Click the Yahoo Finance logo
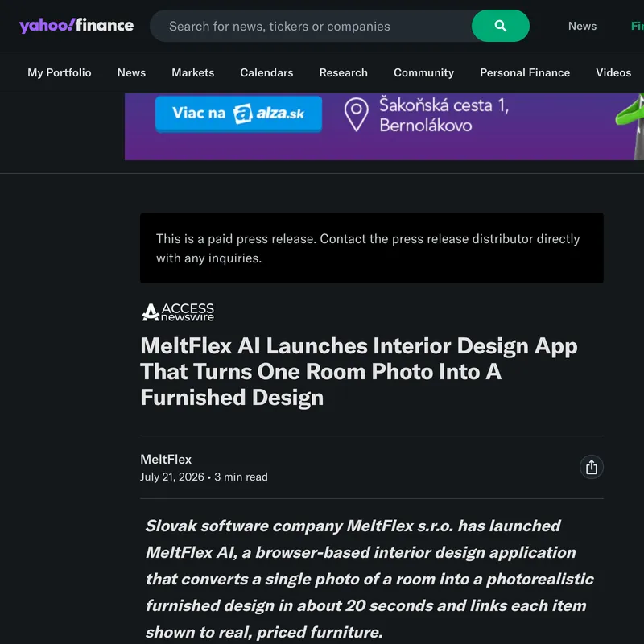Image resolution: width=644 pixels, height=644 pixels. tap(76, 26)
